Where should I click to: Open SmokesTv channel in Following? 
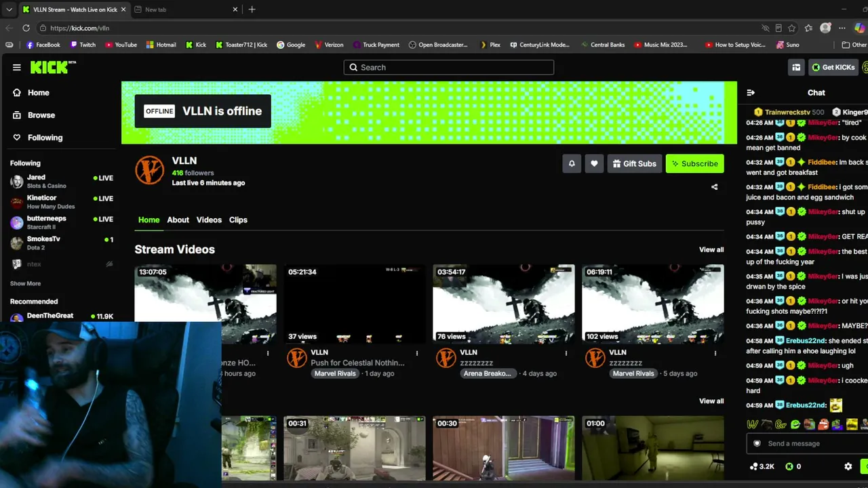61,243
